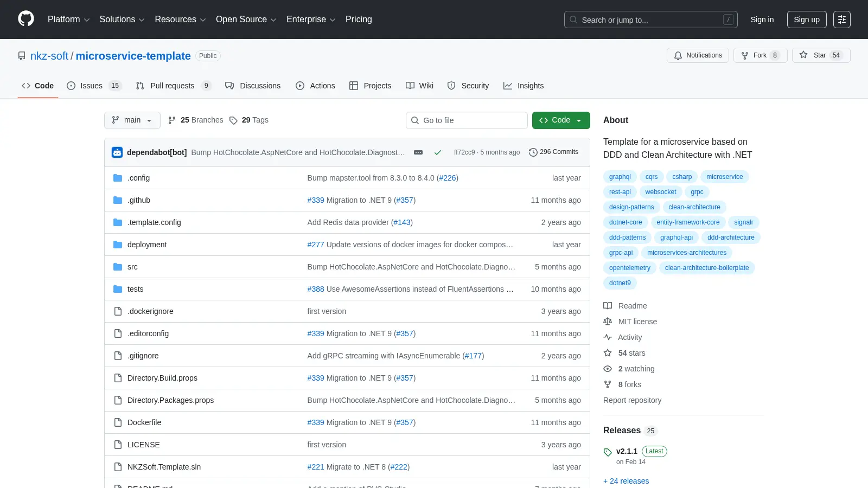Expand the main branch selector
868x488 pixels.
click(132, 120)
